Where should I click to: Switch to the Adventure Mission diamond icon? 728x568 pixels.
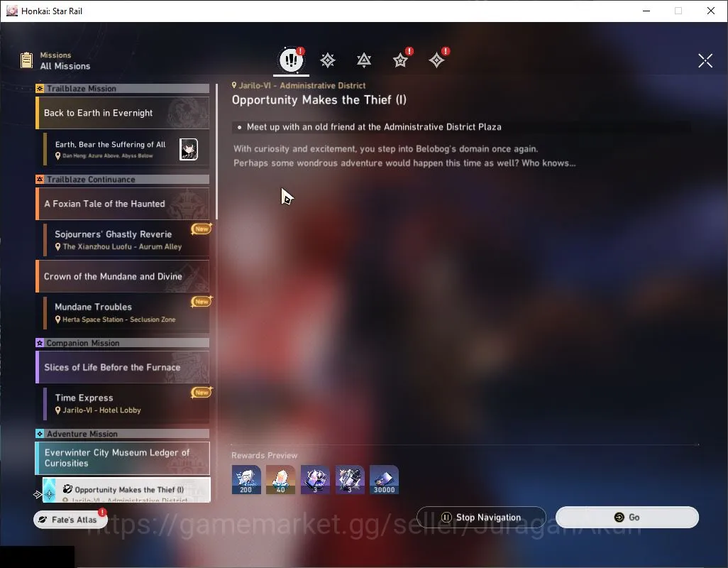[x=436, y=60]
